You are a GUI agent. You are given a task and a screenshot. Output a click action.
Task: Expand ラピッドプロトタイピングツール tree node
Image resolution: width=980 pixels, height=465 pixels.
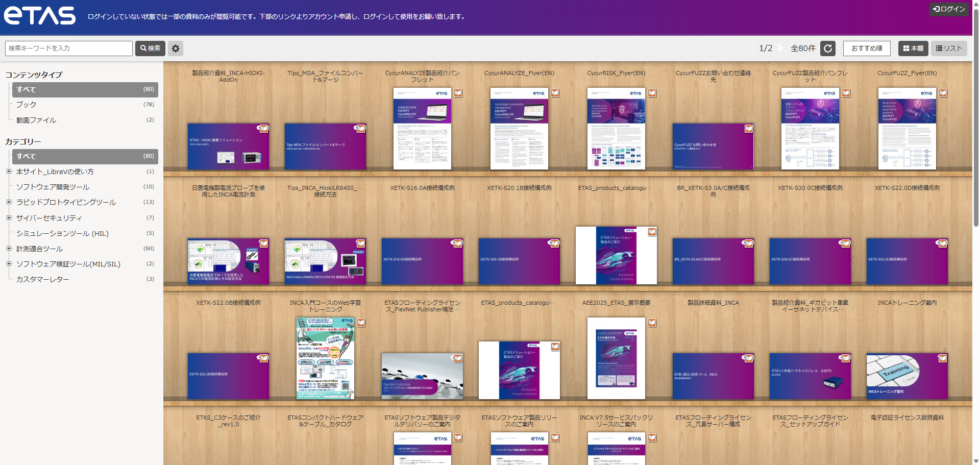(x=9, y=202)
